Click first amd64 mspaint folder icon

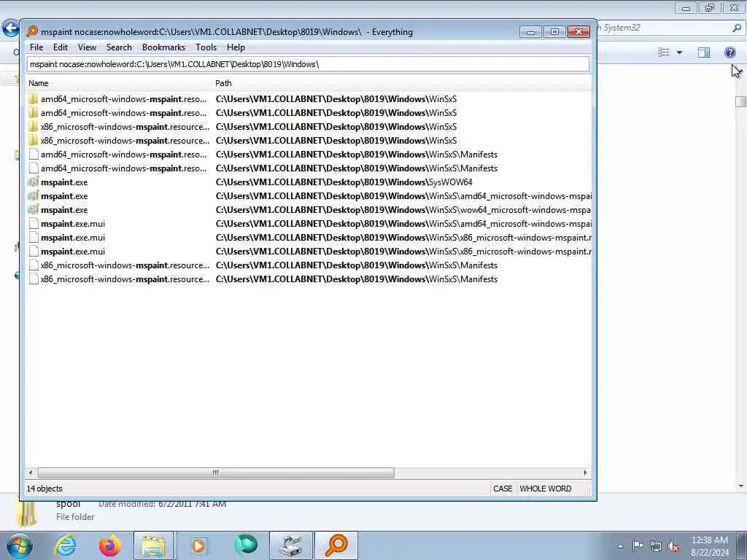[x=34, y=99]
